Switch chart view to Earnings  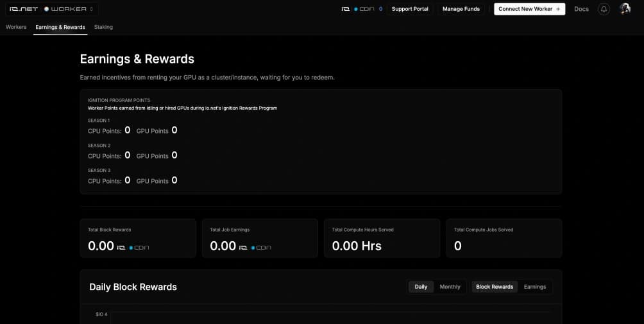tap(535, 287)
